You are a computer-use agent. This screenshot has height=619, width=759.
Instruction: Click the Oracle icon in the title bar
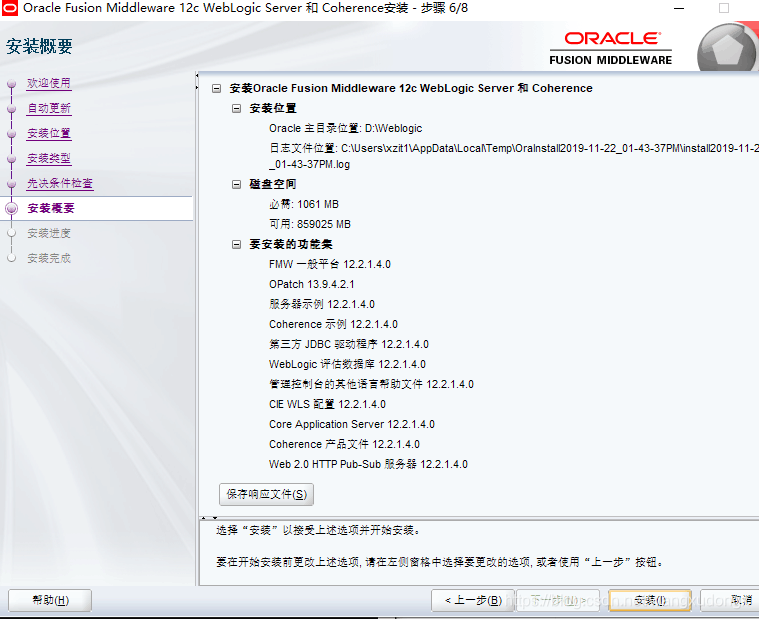[x=9, y=8]
